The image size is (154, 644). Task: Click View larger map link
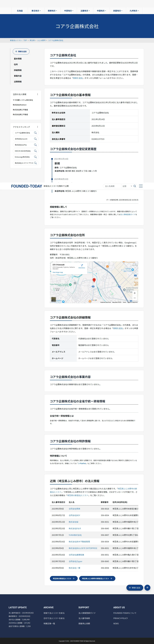58,272
